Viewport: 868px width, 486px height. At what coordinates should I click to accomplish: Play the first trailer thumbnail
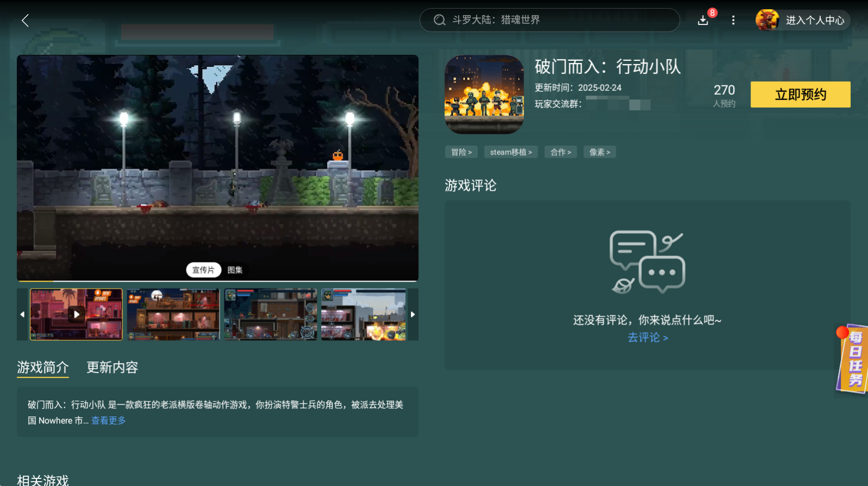pos(76,314)
